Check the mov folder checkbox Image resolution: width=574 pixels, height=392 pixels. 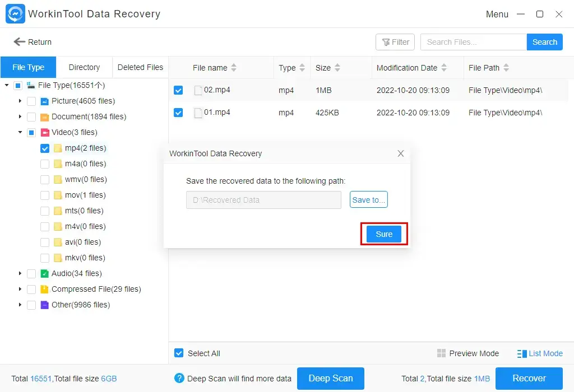point(45,195)
